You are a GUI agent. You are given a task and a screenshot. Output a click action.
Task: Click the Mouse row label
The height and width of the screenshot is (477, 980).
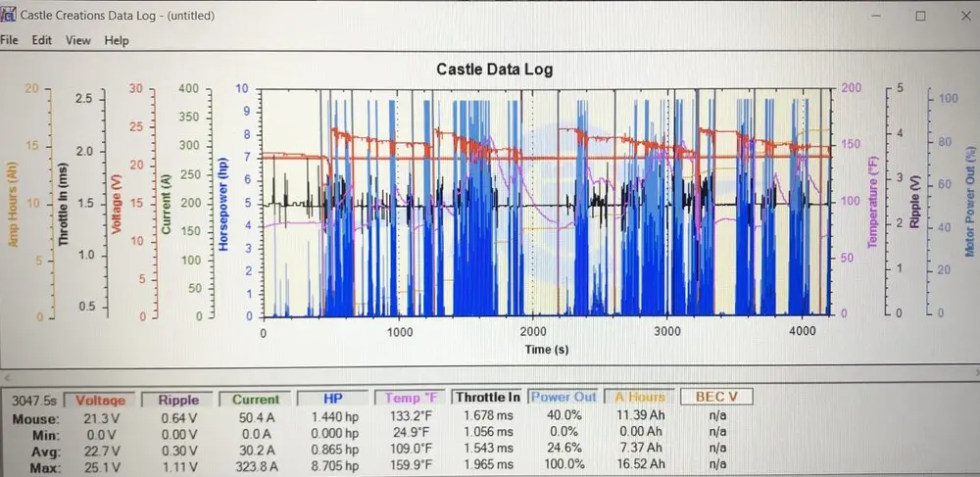(x=35, y=418)
